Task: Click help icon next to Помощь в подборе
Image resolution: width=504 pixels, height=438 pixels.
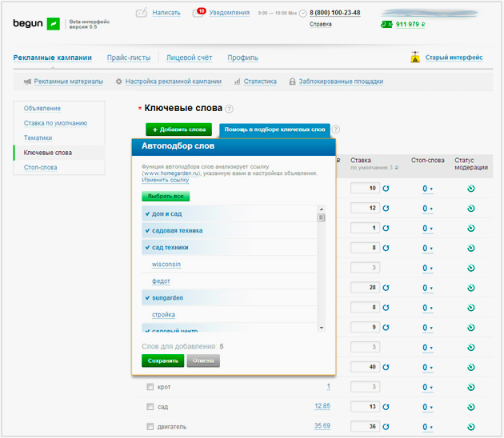Action: (336, 129)
